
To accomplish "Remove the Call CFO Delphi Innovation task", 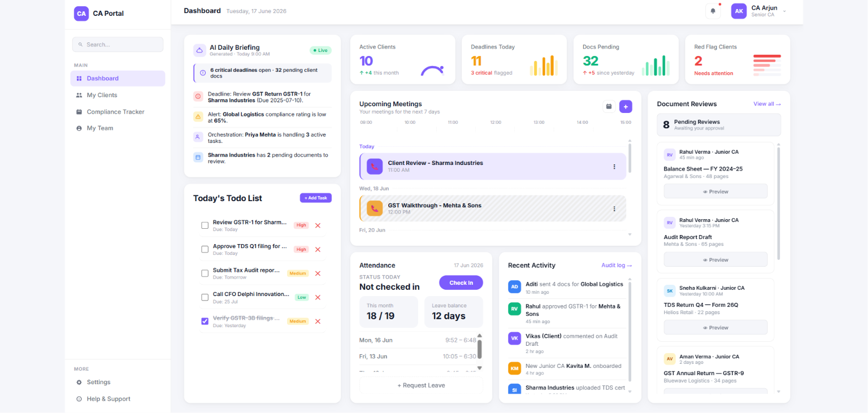I will [x=318, y=297].
